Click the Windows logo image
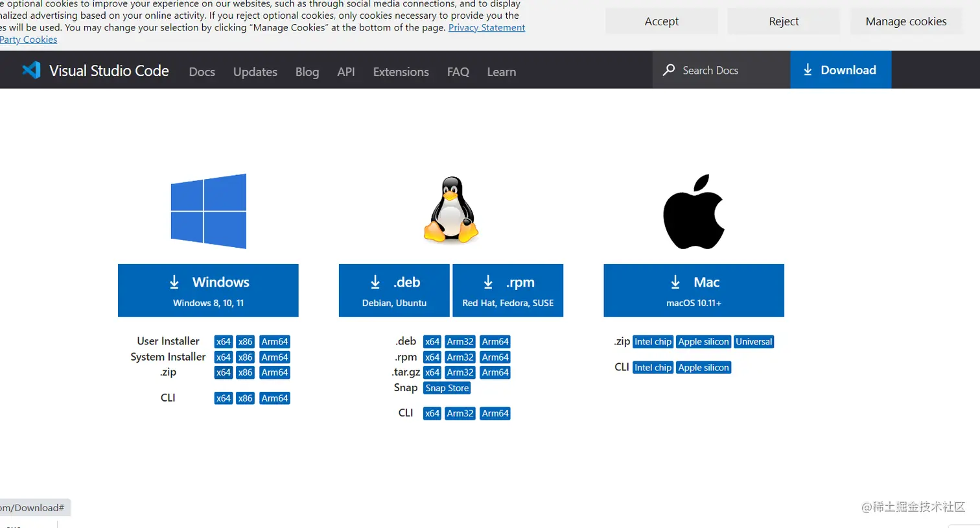 click(209, 211)
